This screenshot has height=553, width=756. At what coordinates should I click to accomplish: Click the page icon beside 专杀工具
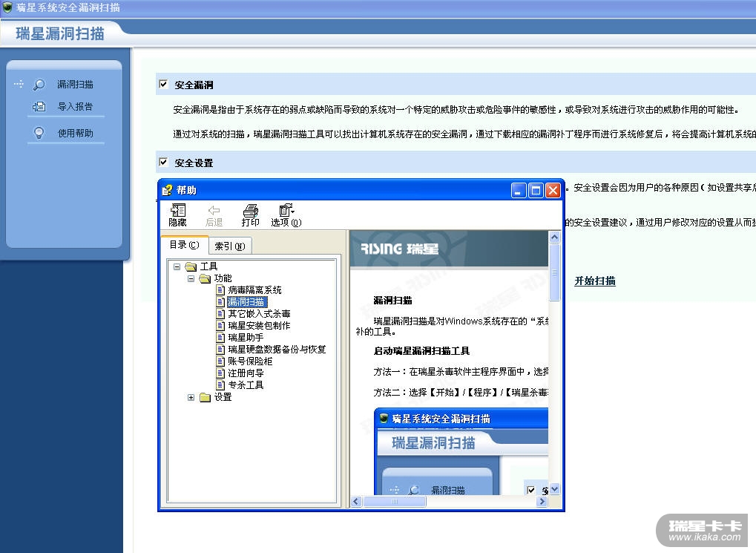[220, 385]
